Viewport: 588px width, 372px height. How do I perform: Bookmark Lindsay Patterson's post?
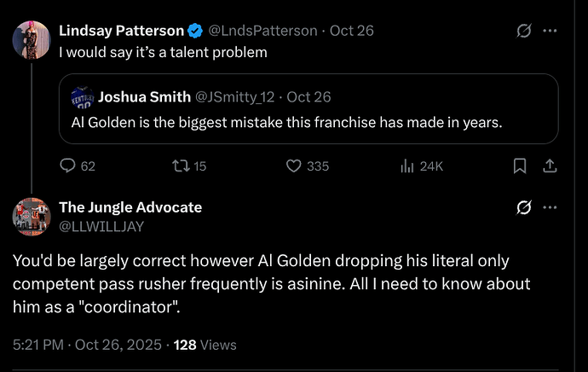[520, 166]
